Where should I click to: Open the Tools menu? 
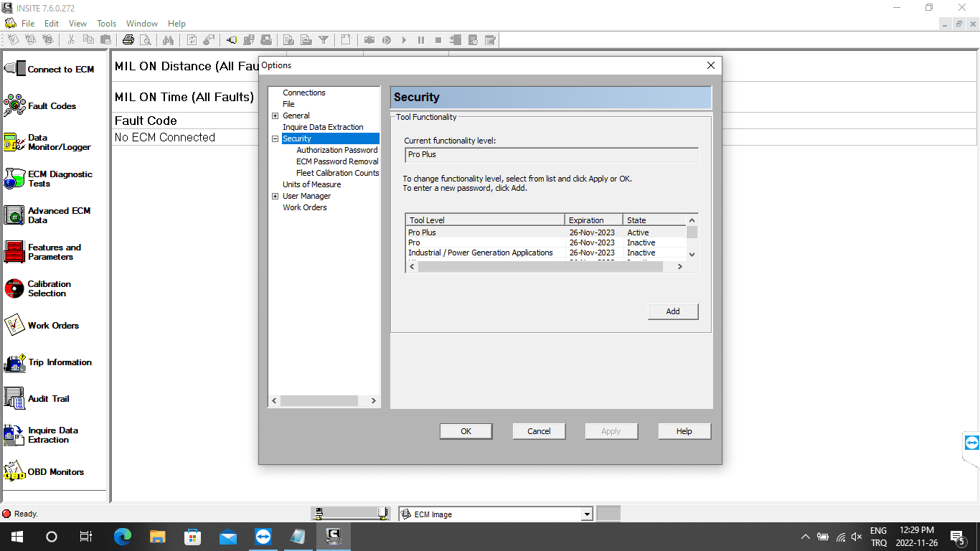106,24
